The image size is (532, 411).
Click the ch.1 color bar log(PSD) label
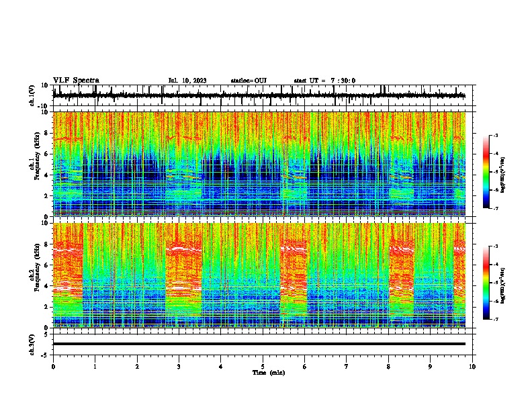[x=502, y=175]
